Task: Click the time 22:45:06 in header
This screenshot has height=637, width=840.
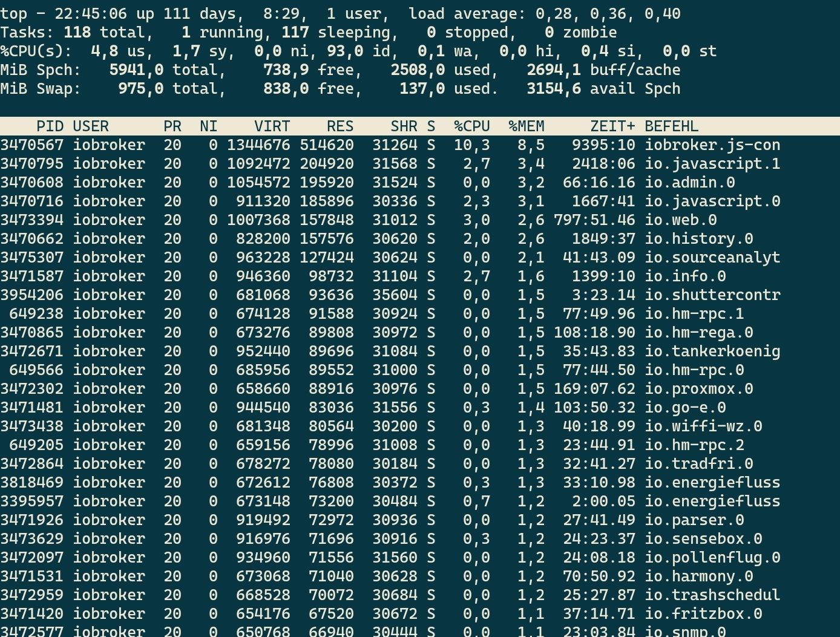Action: tap(91, 14)
